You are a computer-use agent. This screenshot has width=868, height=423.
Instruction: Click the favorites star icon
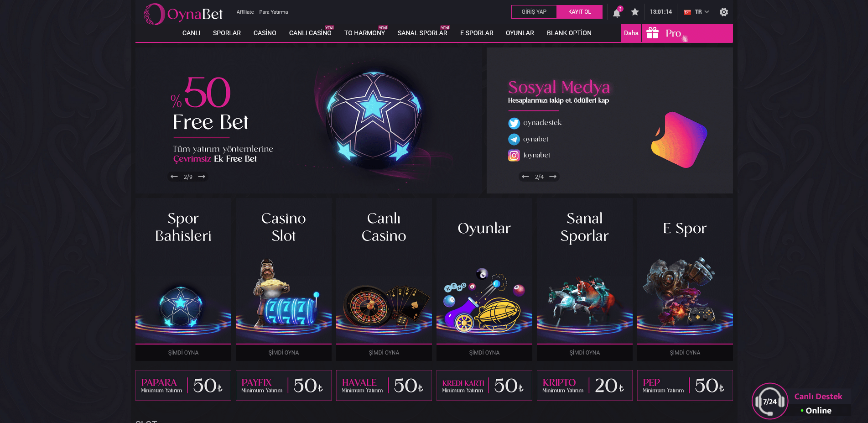coord(635,12)
